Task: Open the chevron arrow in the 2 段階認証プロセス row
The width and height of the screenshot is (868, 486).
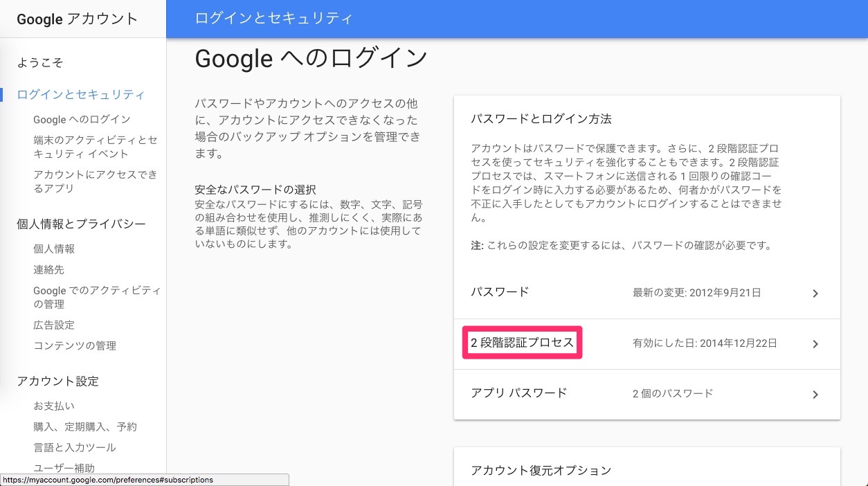Action: [815, 344]
